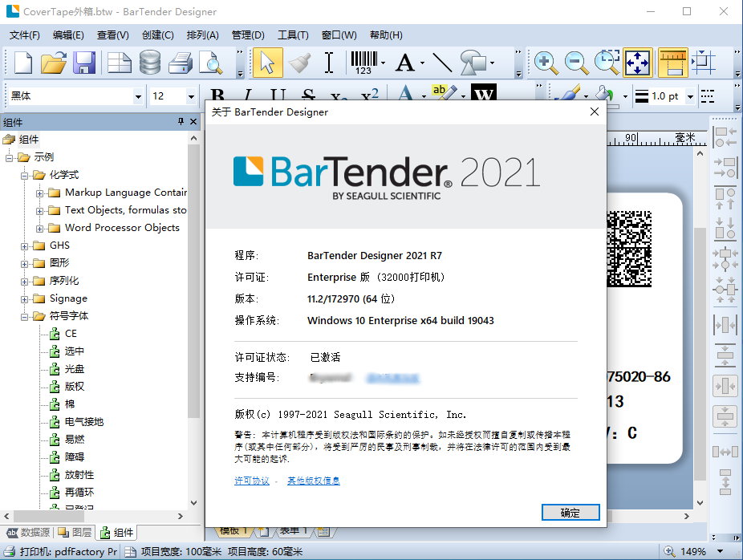This screenshot has width=743, height=560.
Task: Select the 光盘 symbol component
Action: [74, 368]
